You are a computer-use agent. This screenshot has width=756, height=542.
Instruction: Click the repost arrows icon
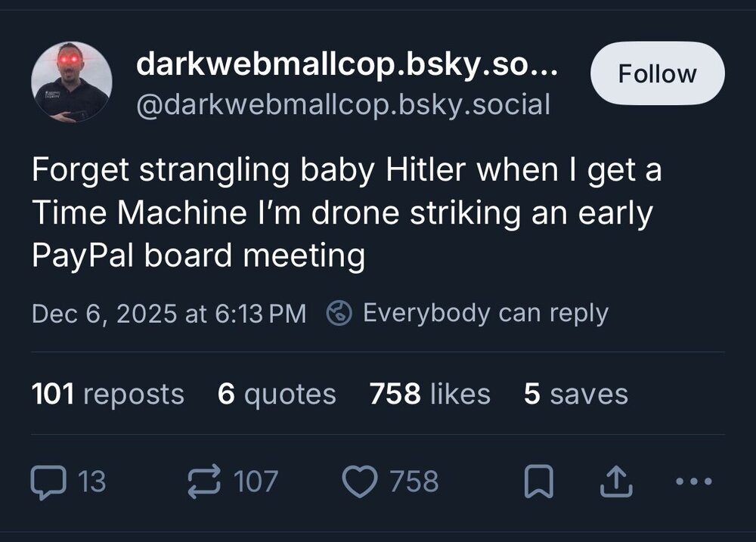206,482
